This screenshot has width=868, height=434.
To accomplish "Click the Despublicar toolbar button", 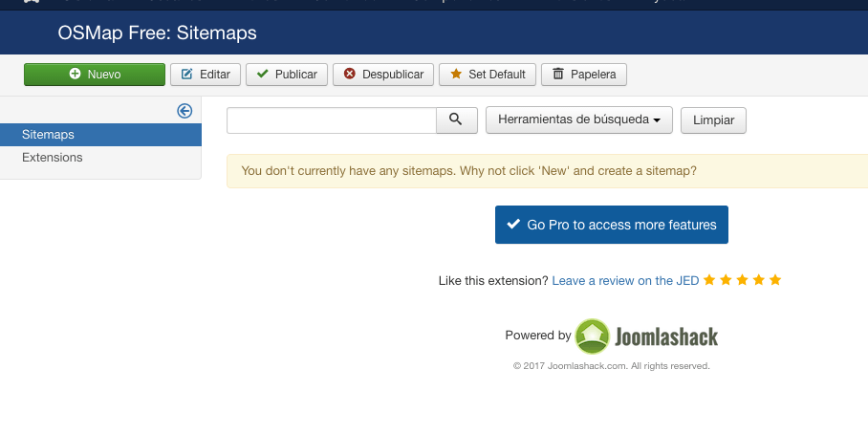I will click(383, 75).
